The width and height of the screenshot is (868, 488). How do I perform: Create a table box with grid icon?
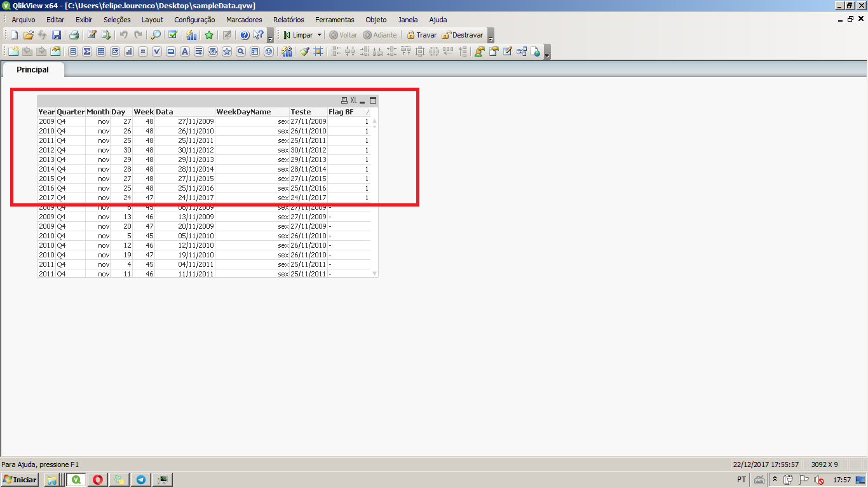click(x=101, y=51)
